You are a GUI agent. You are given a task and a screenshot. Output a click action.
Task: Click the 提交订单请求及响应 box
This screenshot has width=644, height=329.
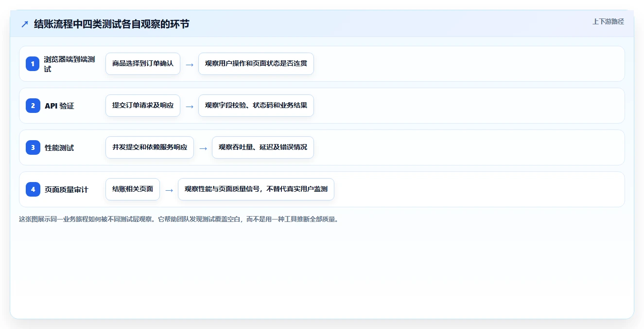143,106
